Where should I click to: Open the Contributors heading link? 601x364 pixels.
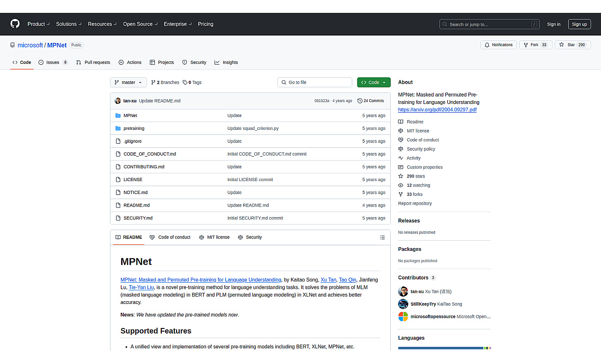417,278
